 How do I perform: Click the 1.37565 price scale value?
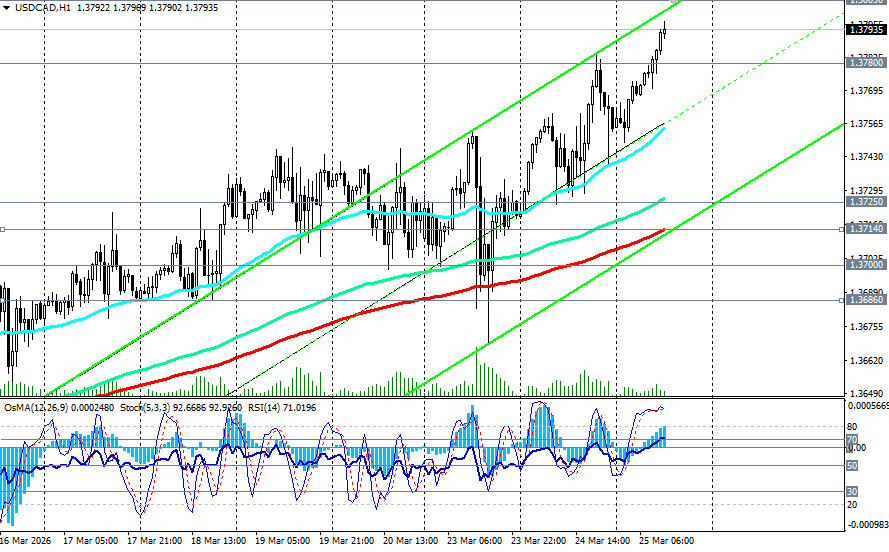pos(866,124)
